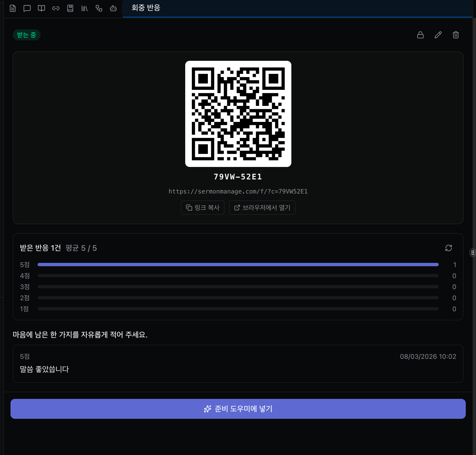Screen dimensions: 476x455
Task: Click the panel resize grip handle
Action: tap(473, 253)
